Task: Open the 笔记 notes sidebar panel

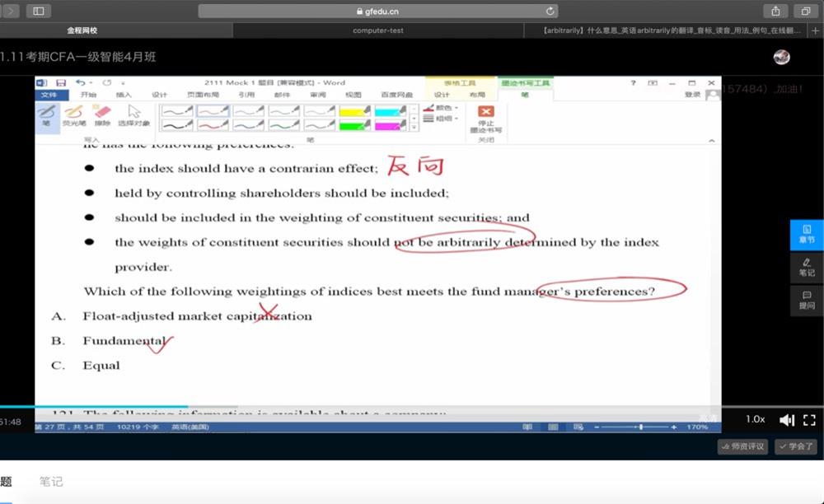Action: click(807, 267)
